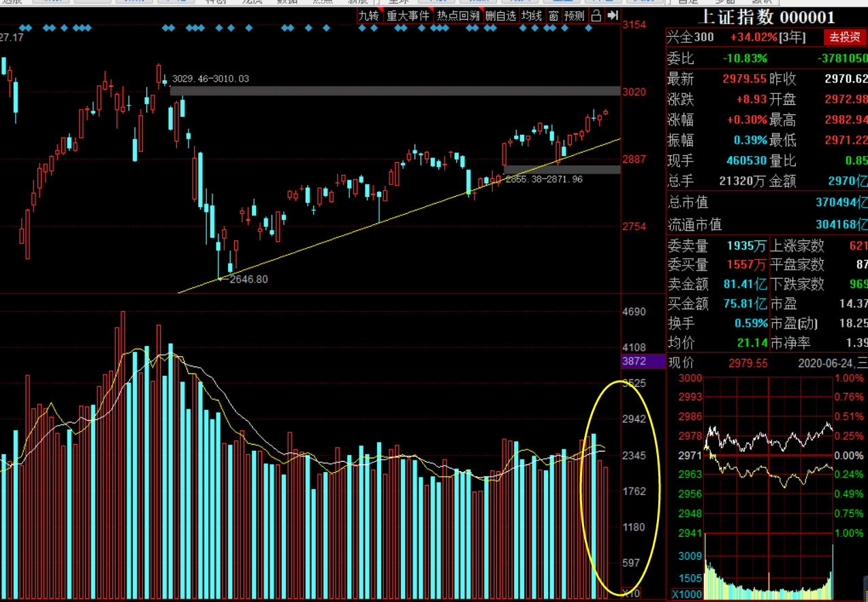868x602 pixels.
Task: Click the 总手 21320万 value
Action: coord(742,181)
